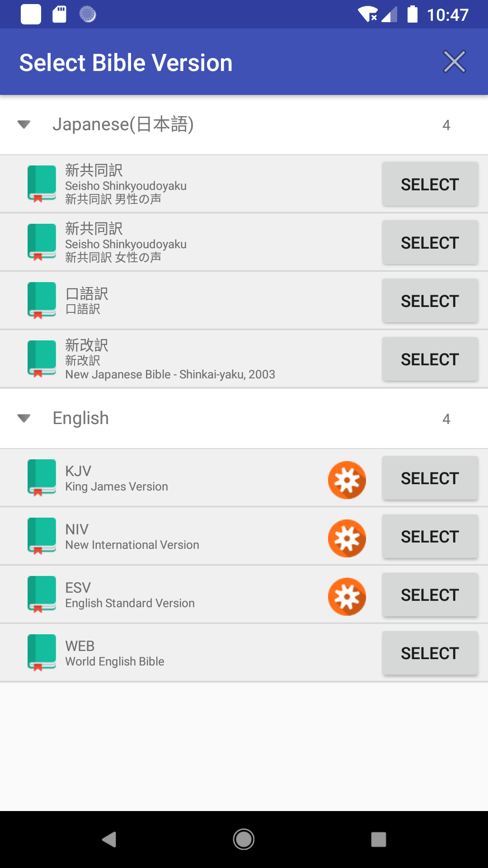The image size is (488, 868).
Task: Tap the English Standard Version list entry
Action: (130, 595)
